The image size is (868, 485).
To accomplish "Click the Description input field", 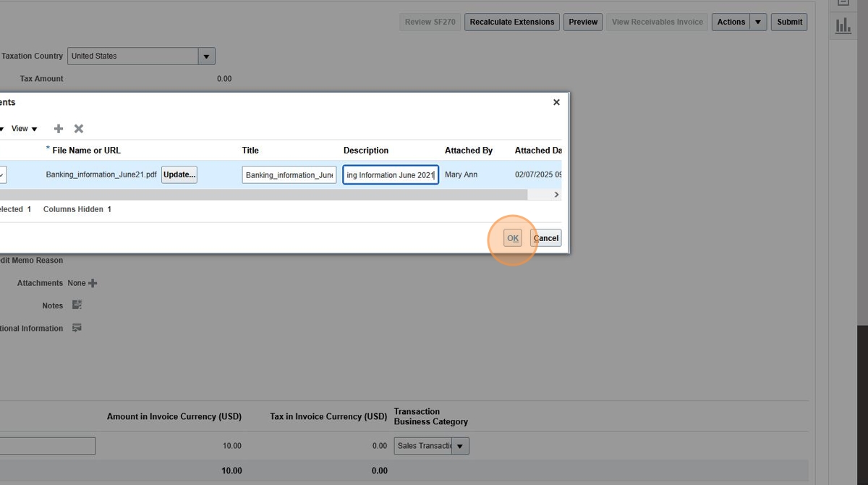I will [x=390, y=175].
